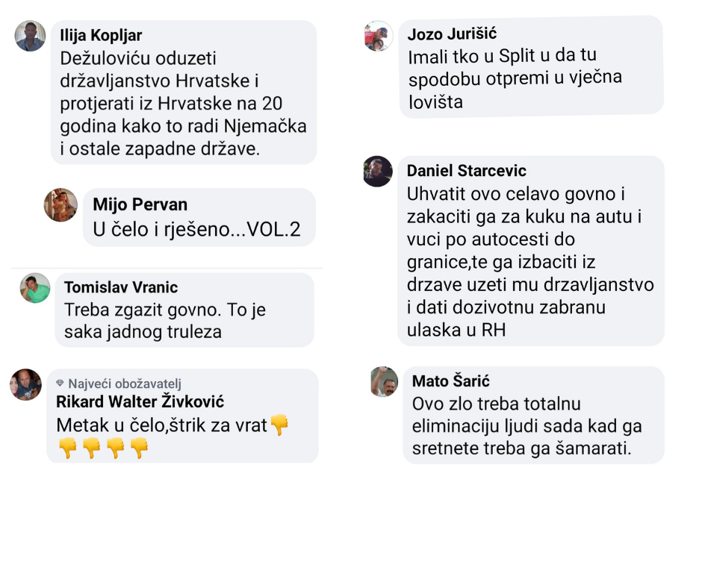
Task: Open Tomislav Vranic's profile via name
Action: [121, 287]
